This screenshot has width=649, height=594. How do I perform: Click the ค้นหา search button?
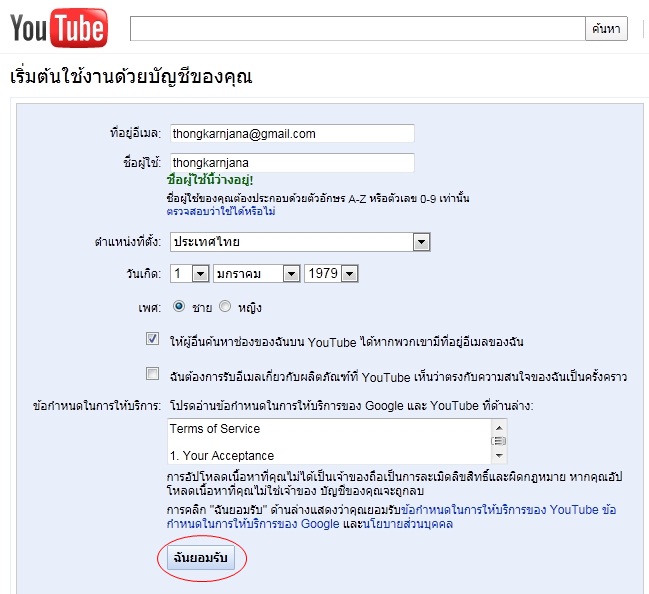606,29
